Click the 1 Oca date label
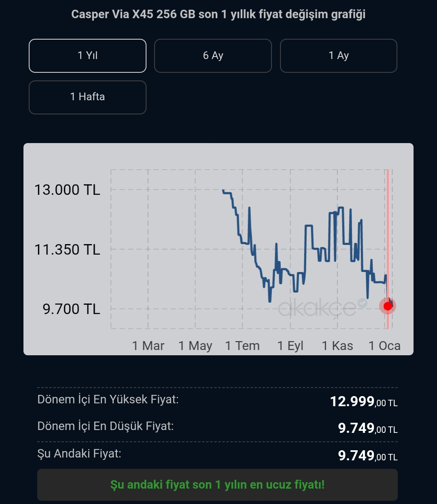The image size is (437, 504). click(x=384, y=346)
